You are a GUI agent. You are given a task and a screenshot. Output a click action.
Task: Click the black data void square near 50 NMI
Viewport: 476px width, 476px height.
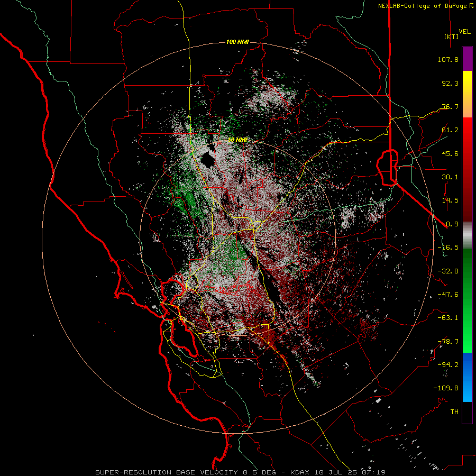pos(208,159)
